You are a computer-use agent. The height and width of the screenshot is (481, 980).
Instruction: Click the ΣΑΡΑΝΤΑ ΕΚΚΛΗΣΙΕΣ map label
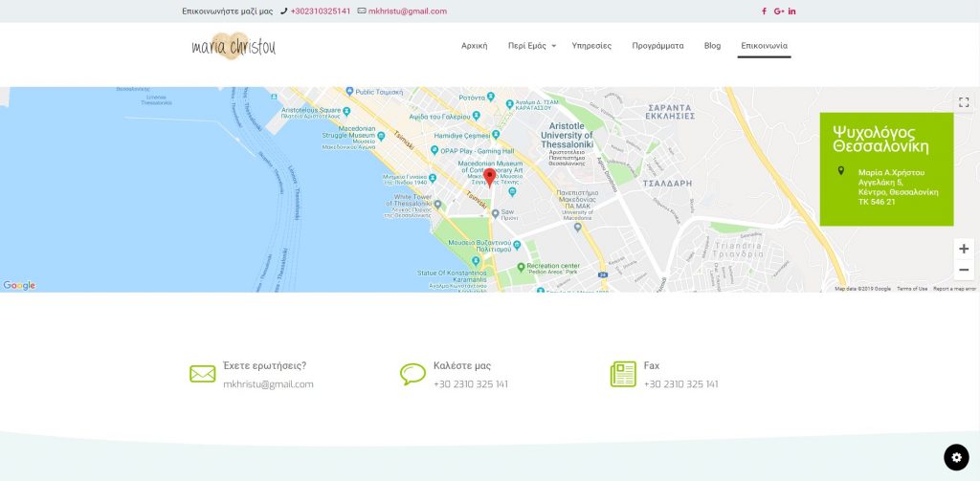click(x=671, y=112)
